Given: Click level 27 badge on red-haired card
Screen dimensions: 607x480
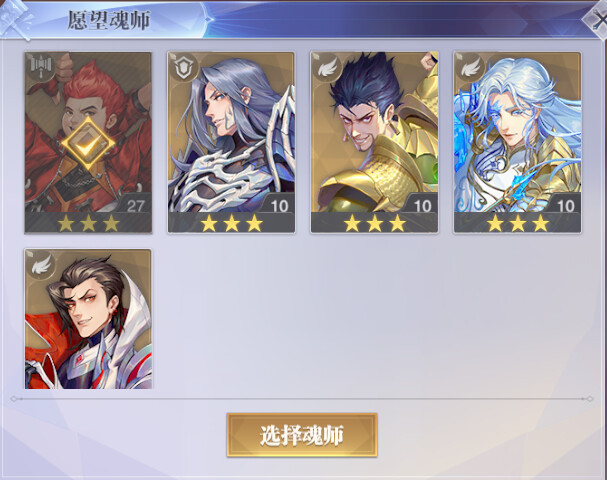Looking at the screenshot, I should pyautogui.click(x=135, y=206).
